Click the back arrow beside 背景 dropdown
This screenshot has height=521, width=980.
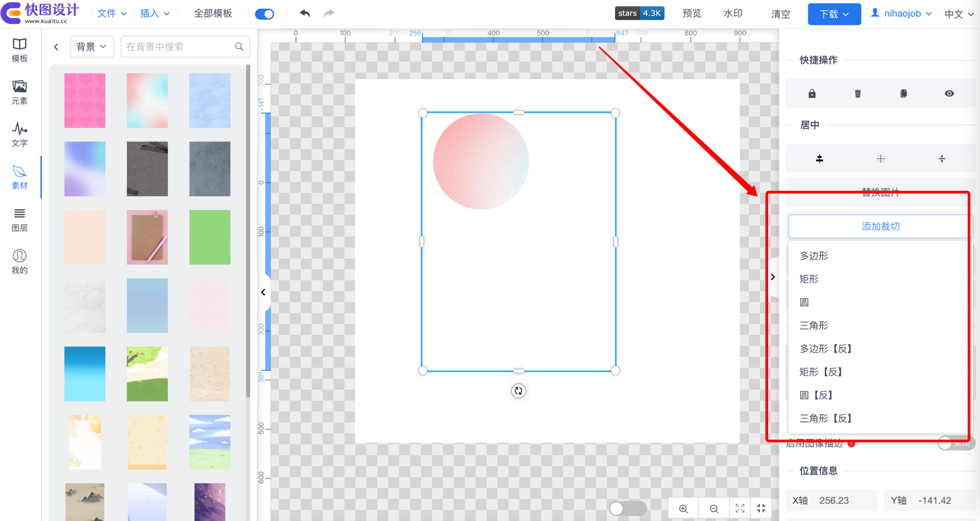coord(56,46)
